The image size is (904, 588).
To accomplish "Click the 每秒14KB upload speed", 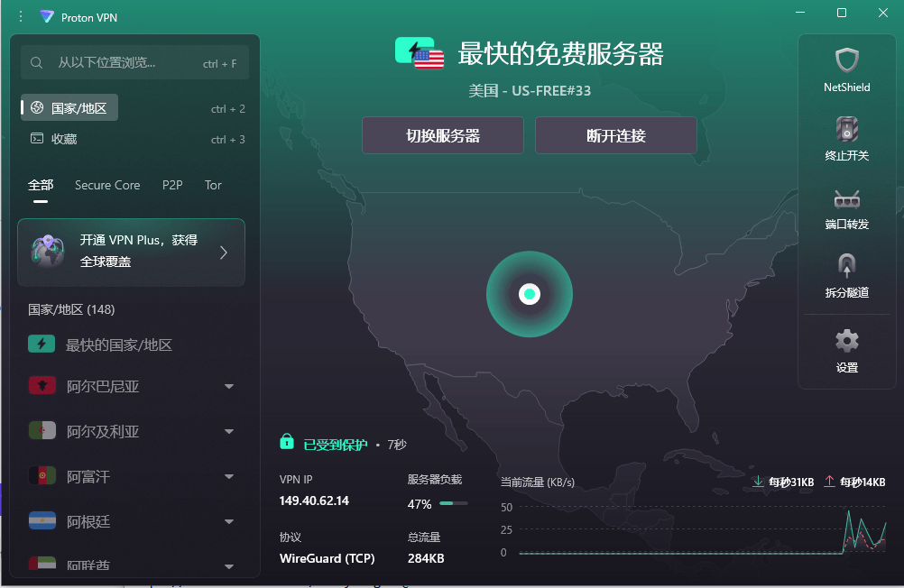I will [862, 482].
